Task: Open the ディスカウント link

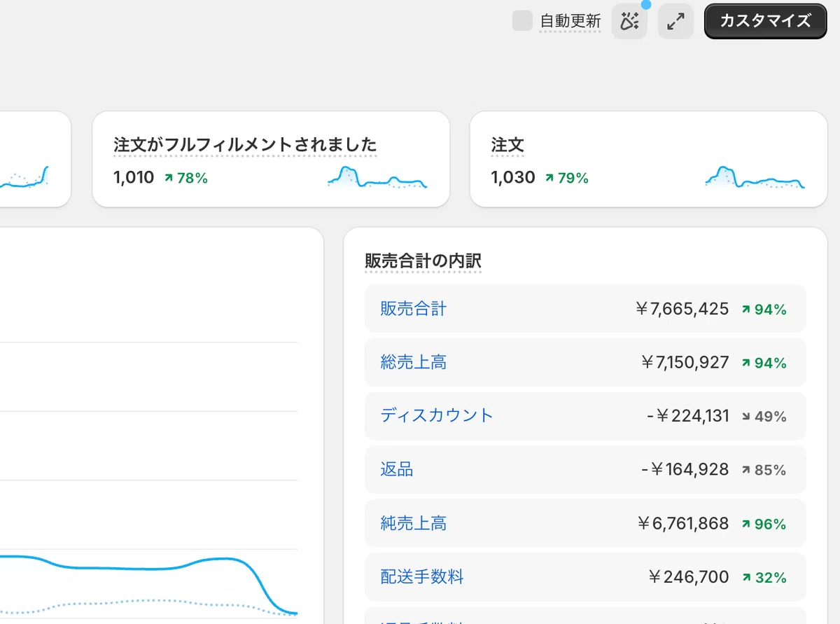Action: (437, 415)
